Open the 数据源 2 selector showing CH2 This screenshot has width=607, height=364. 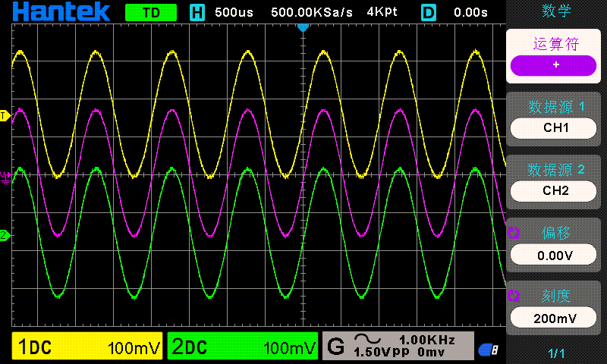(555, 190)
